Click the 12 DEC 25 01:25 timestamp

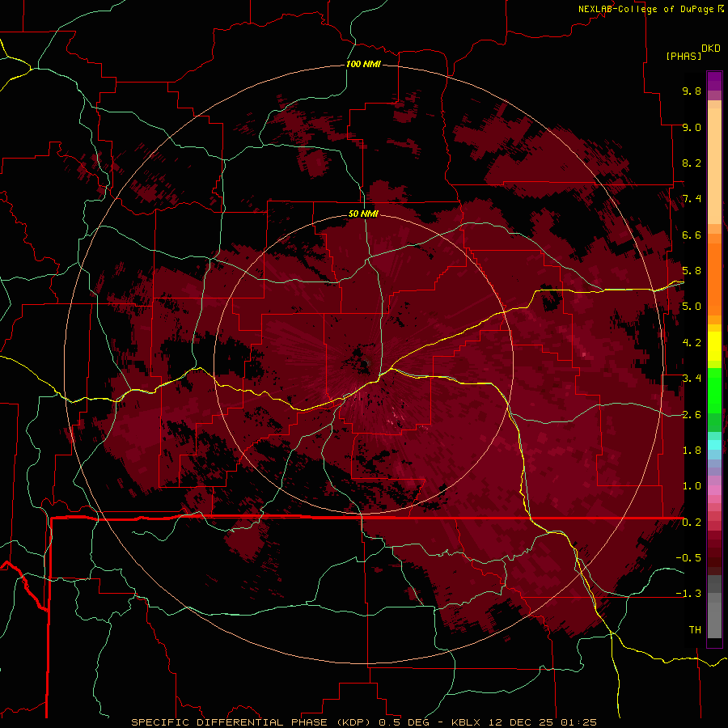[x=544, y=722]
